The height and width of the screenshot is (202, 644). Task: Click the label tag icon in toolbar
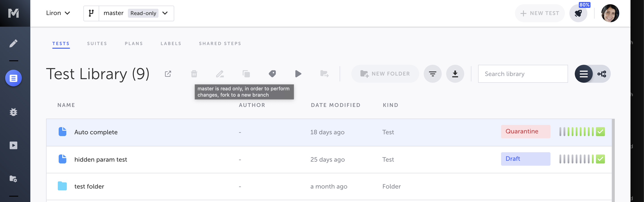pyautogui.click(x=272, y=74)
